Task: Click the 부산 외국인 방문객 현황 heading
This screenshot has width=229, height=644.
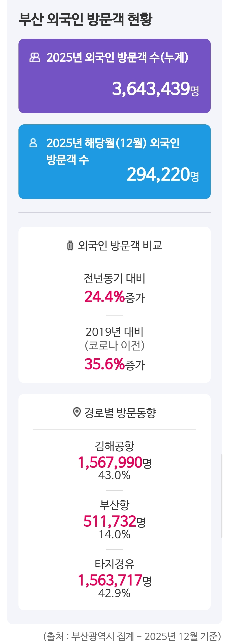Action: click(x=85, y=19)
